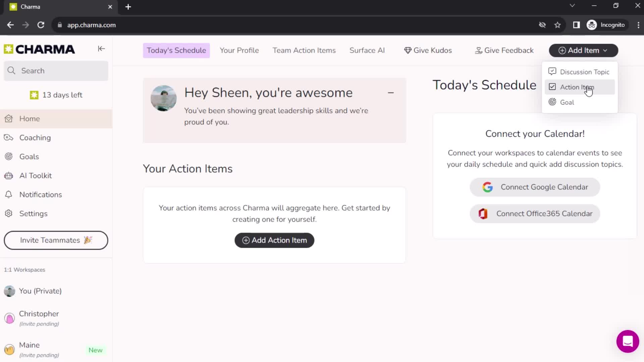Click the Invite Teammates button

56,240
